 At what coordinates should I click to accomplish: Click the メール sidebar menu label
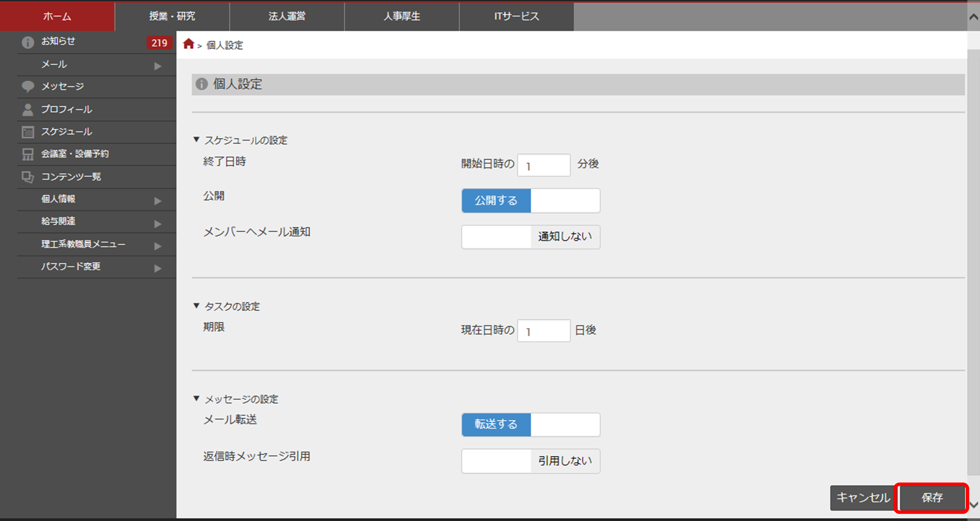pyautogui.click(x=54, y=64)
